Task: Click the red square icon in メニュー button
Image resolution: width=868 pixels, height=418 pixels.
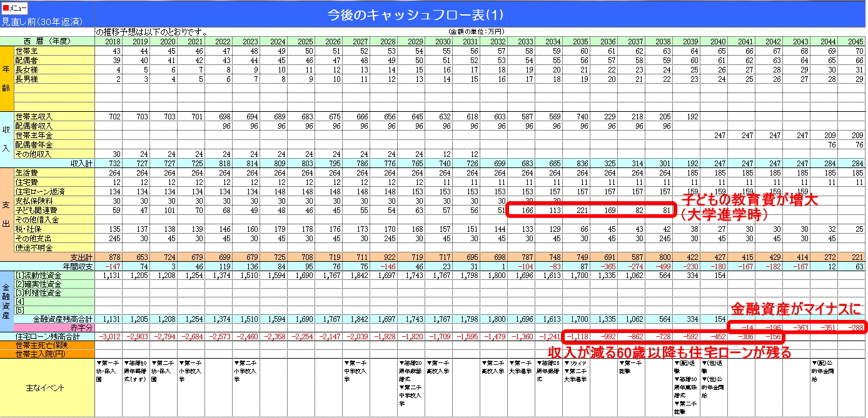Action: (x=6, y=7)
